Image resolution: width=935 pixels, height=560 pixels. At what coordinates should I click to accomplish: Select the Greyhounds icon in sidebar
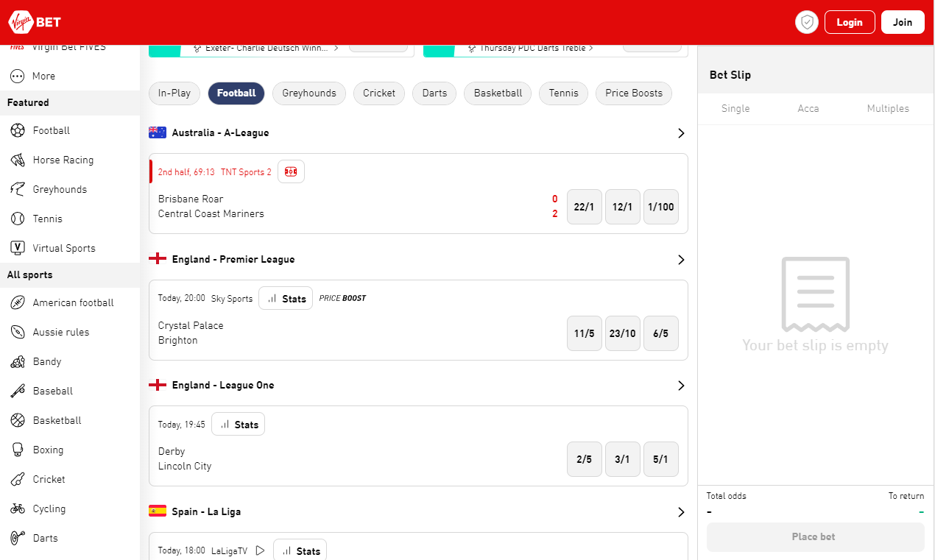[x=18, y=189]
